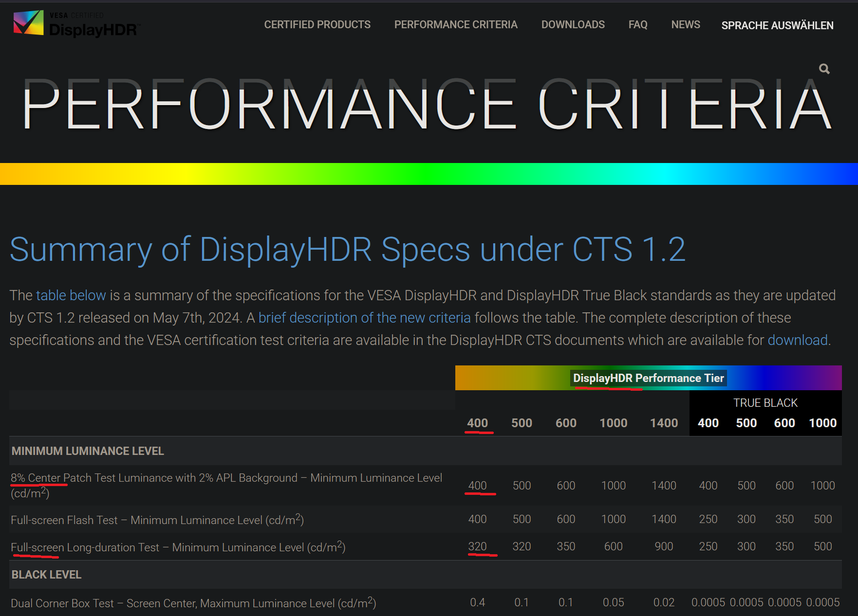Open the News nav item
This screenshot has height=616, width=858.
686,24
